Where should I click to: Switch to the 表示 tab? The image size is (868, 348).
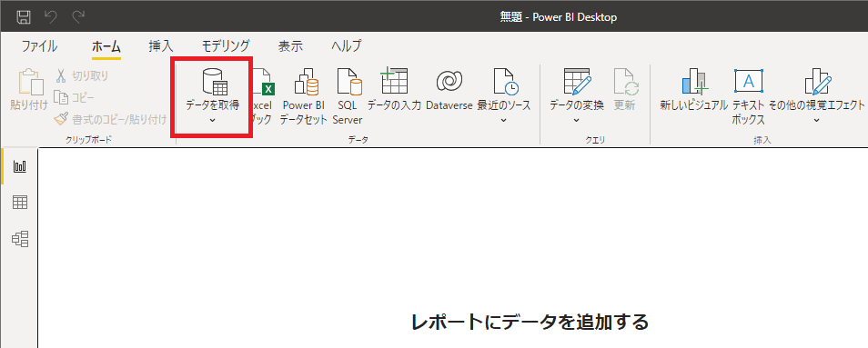click(x=290, y=45)
